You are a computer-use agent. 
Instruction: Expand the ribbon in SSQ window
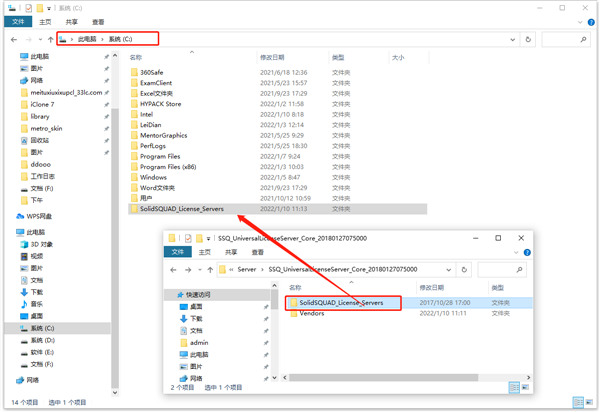[x=516, y=252]
